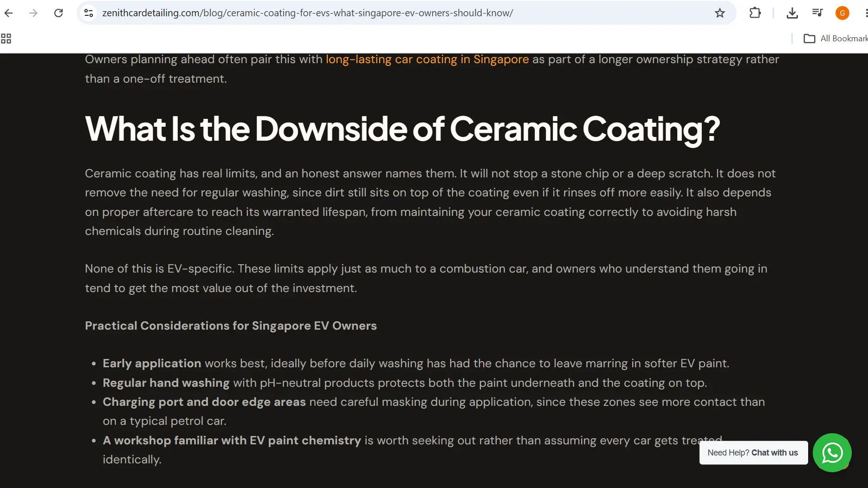
Task: Click the 'Regular hand washing' bullet text
Action: click(166, 383)
